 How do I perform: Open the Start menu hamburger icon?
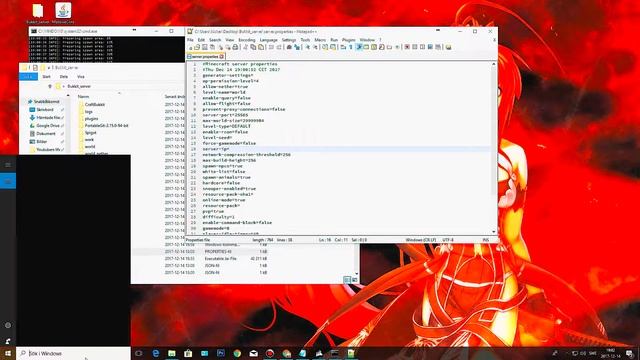(8, 165)
